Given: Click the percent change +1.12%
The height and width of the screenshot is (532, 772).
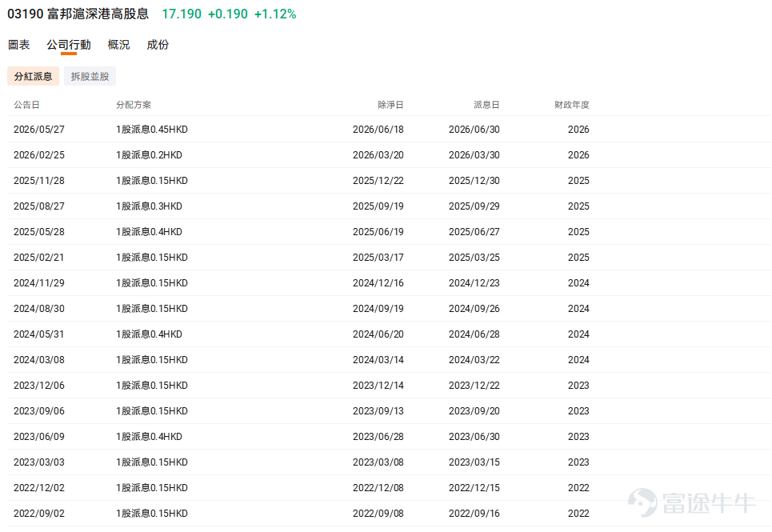Looking at the screenshot, I should pyautogui.click(x=275, y=14).
